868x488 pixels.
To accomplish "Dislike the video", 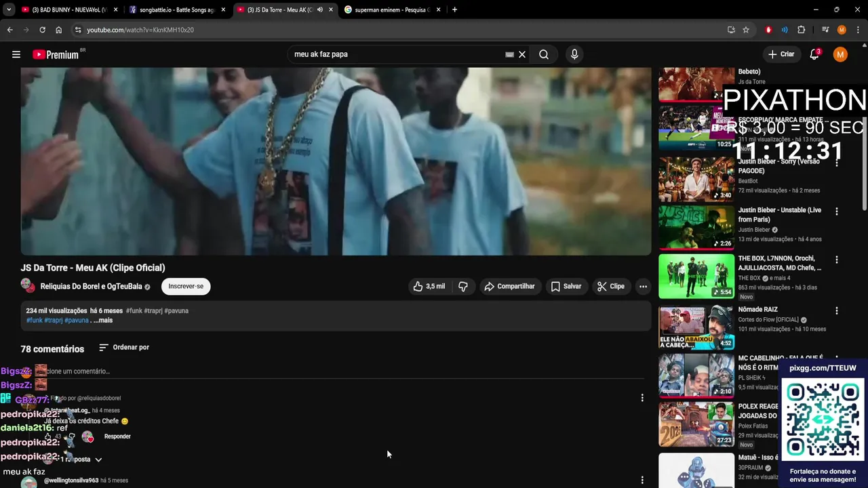I will [x=463, y=286].
